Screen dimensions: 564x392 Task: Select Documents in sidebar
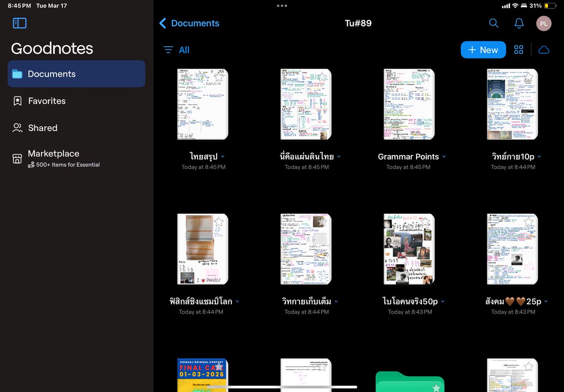(77, 74)
